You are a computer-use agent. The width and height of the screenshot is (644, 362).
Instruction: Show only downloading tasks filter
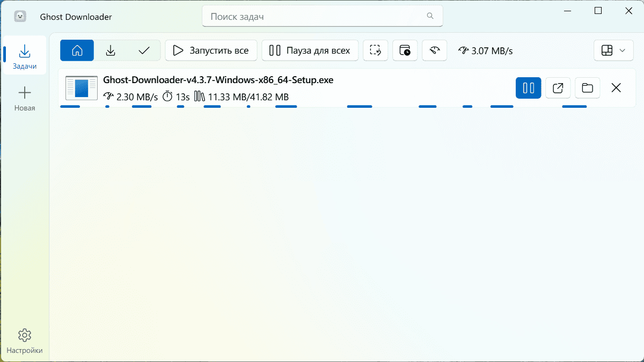pyautogui.click(x=111, y=50)
